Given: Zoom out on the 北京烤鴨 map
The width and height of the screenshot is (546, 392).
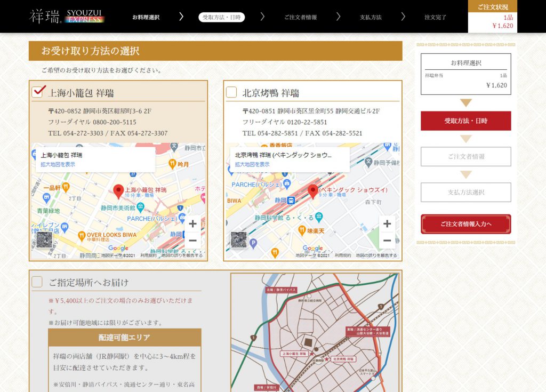Looking at the screenshot, I should coord(387,241).
